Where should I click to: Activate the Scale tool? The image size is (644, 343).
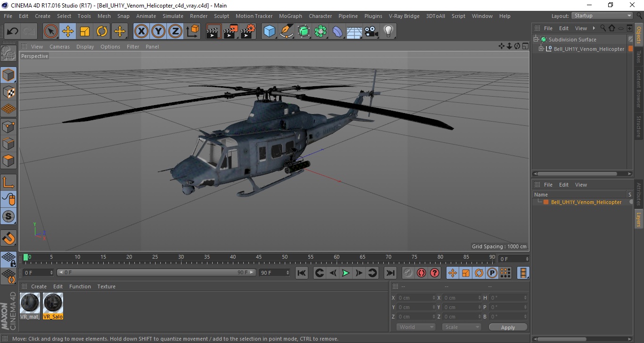coord(85,32)
